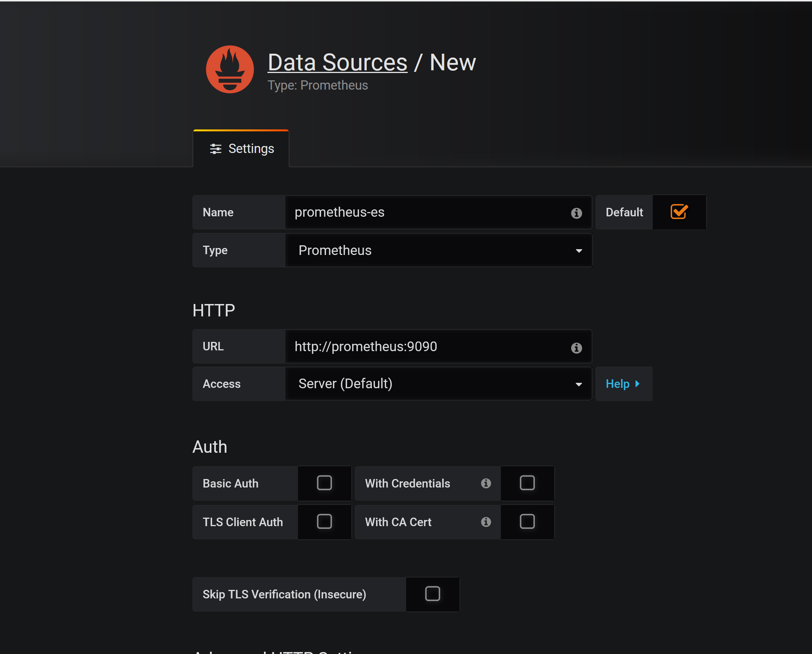Follow the Data Sources breadcrumb link
The width and height of the screenshot is (812, 654).
(337, 62)
